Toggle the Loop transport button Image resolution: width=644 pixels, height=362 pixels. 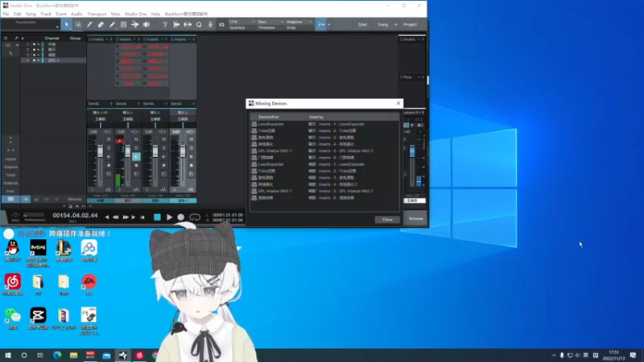click(195, 217)
